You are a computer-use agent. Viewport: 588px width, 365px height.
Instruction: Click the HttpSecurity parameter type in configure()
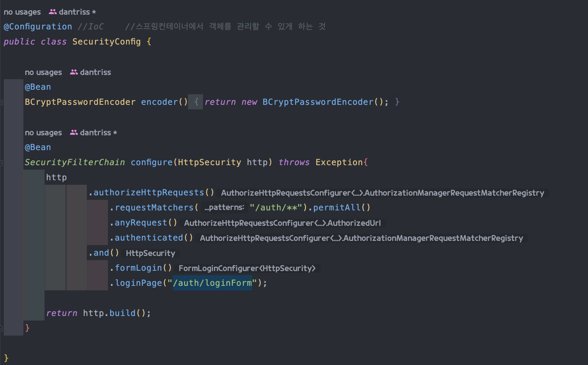pos(209,163)
